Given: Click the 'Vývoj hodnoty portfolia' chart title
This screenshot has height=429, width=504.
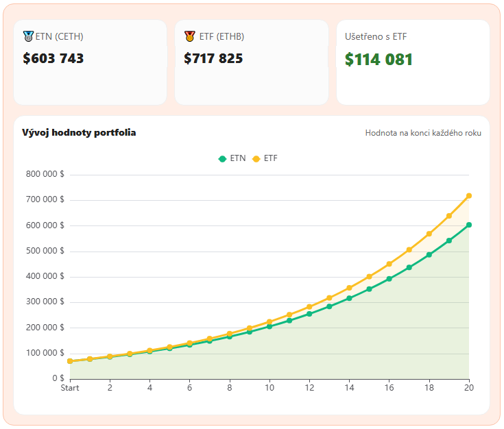Looking at the screenshot, I should pos(79,132).
